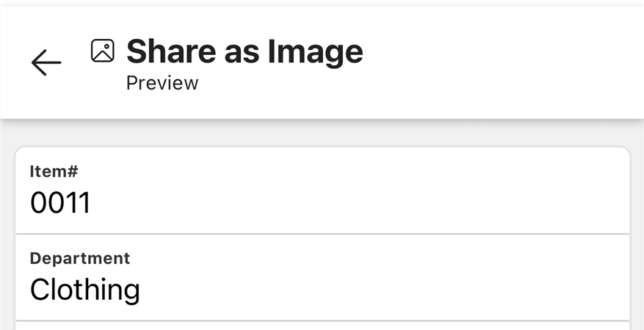Screen dimensions: 644x330
Task: Select the Clothing department value
Action: [x=85, y=290]
